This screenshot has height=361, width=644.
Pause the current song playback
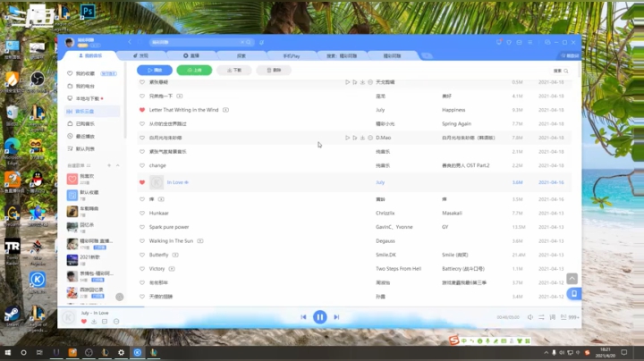(x=320, y=316)
